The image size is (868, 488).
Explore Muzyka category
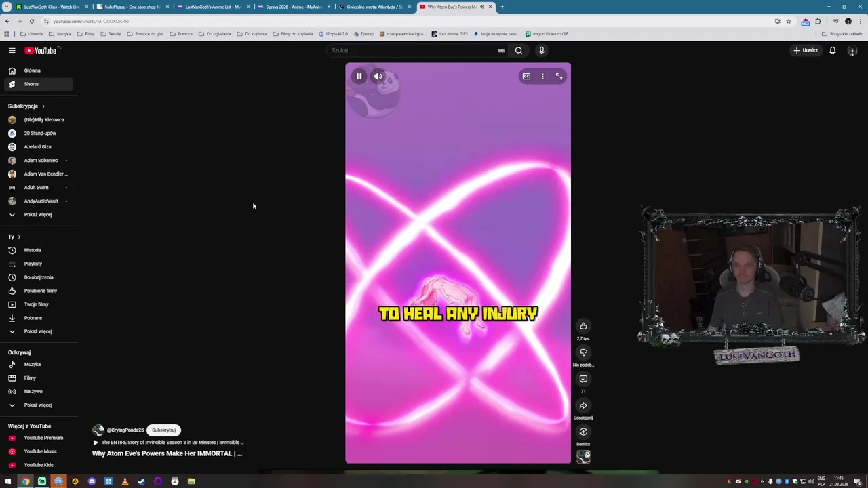point(38,365)
